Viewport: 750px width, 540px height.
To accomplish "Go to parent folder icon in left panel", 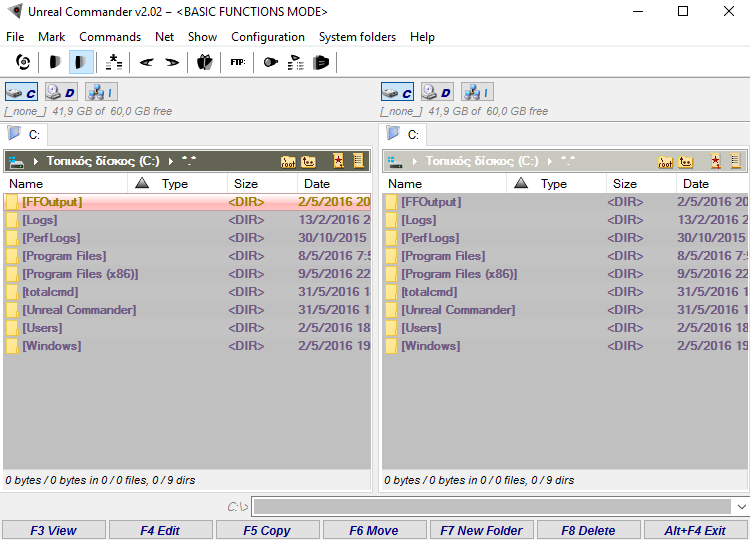I will (x=309, y=162).
